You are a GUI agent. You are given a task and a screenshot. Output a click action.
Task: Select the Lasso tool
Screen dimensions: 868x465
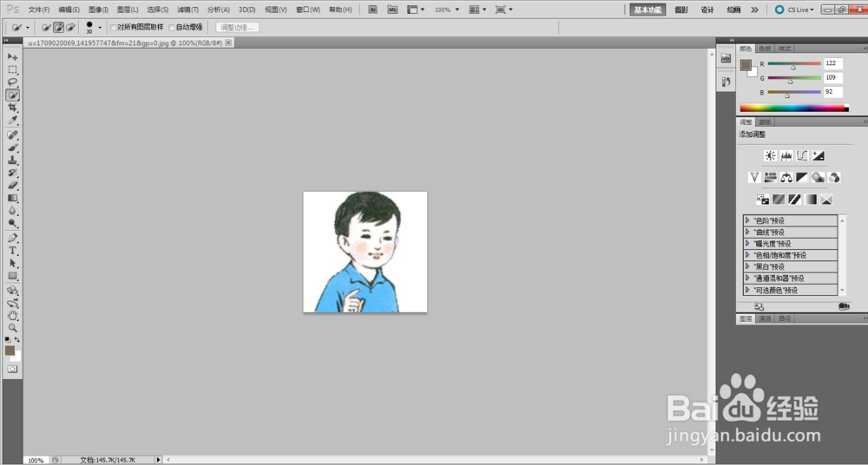pyautogui.click(x=12, y=82)
